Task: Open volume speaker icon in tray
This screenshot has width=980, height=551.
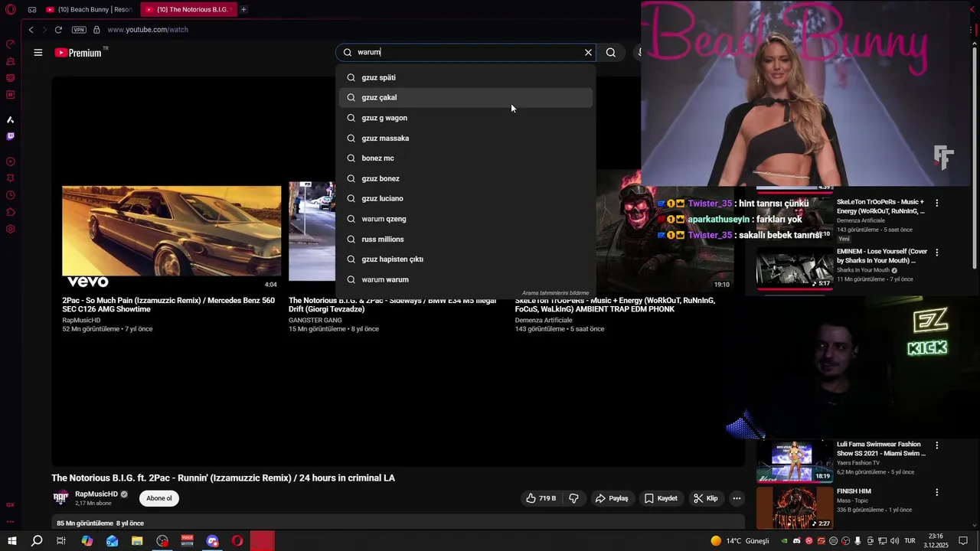Action: [x=893, y=541]
